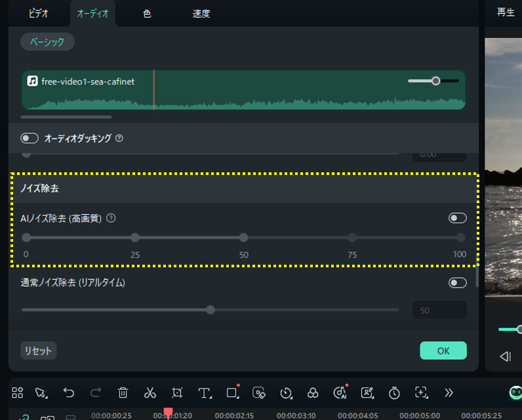The image size is (522, 420).
Task: Click the horizontal scrollbar under the audio waveform
Action: (66, 117)
